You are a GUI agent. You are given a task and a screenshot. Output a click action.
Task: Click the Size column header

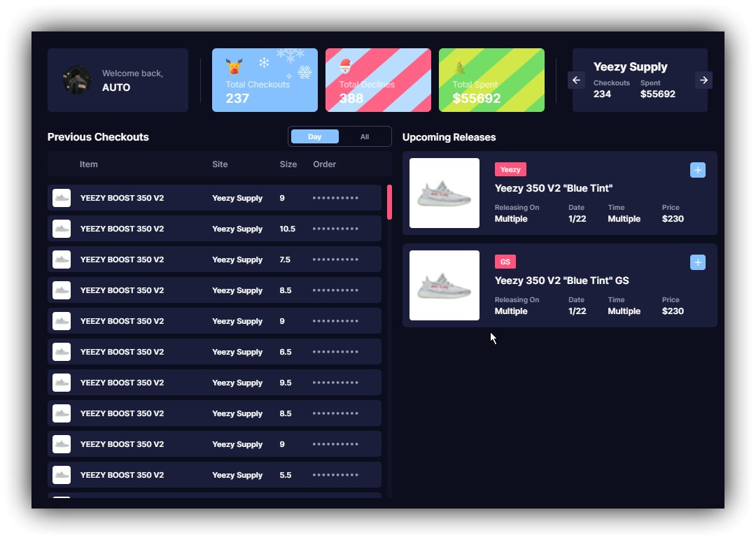[288, 164]
